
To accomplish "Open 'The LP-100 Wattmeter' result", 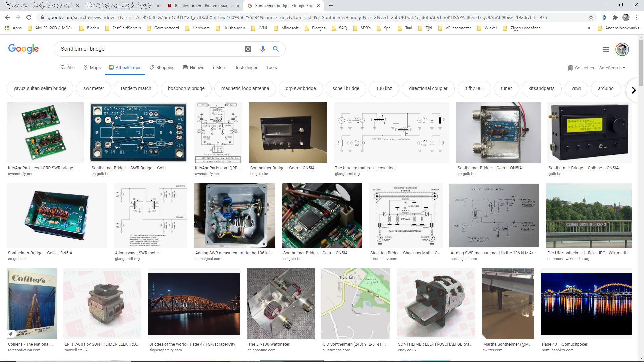I will [x=269, y=344].
